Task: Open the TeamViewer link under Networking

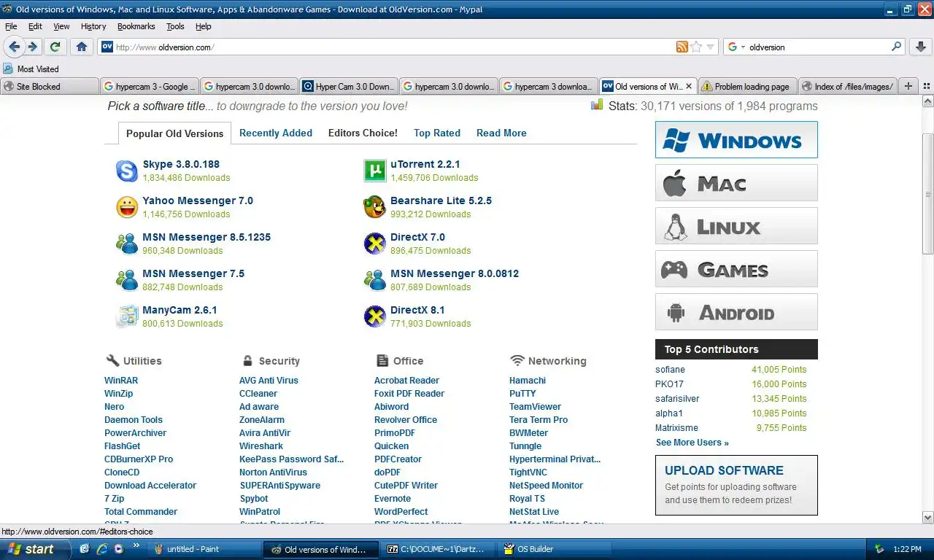Action: pyautogui.click(x=535, y=407)
